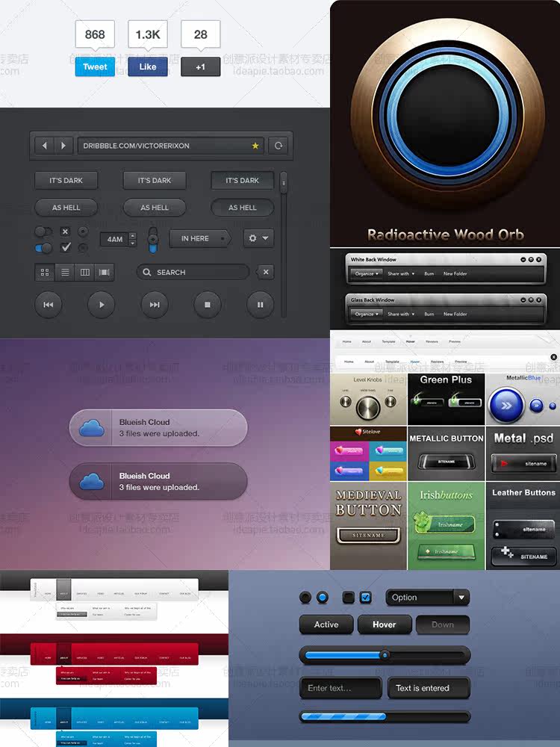560x747 pixels.
Task: Stop playback with the round stop button
Action: pyautogui.click(x=208, y=305)
